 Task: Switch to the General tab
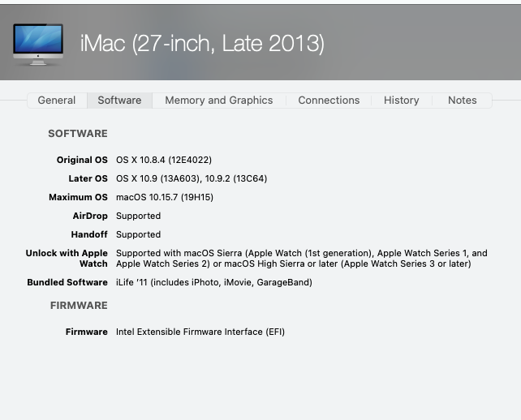[x=57, y=101]
